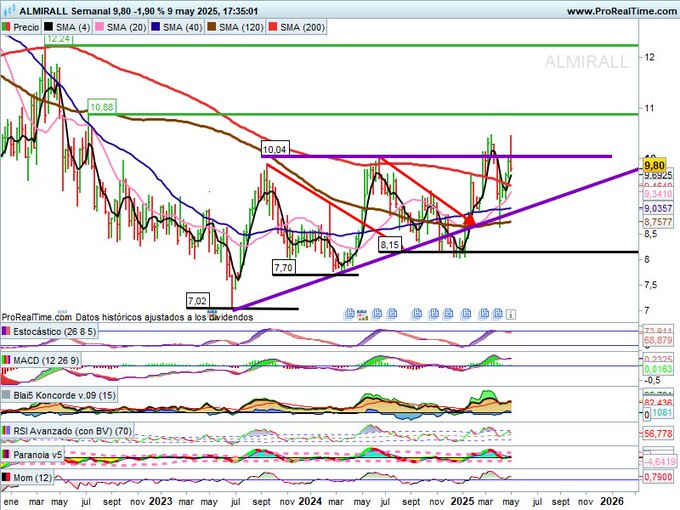The image size is (680, 510).
Task: Click the Precio candle icon in the legend
Action: coord(6,27)
